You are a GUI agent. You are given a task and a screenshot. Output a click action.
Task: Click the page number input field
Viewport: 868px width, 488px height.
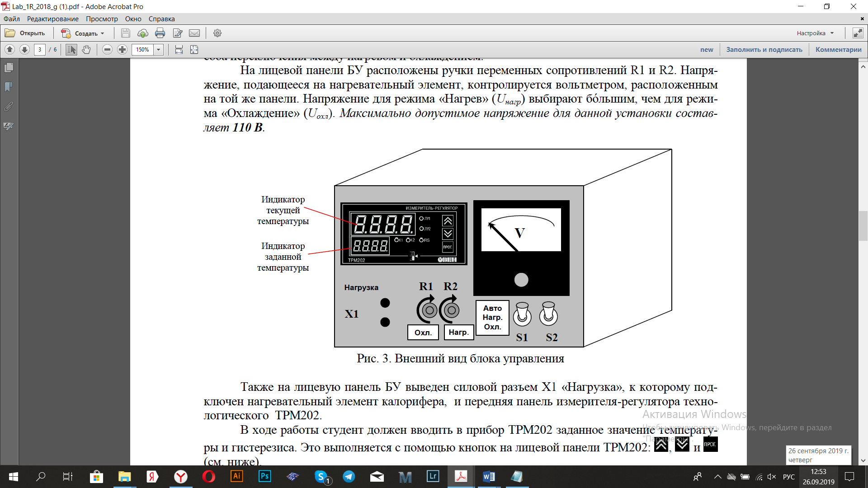click(x=40, y=50)
